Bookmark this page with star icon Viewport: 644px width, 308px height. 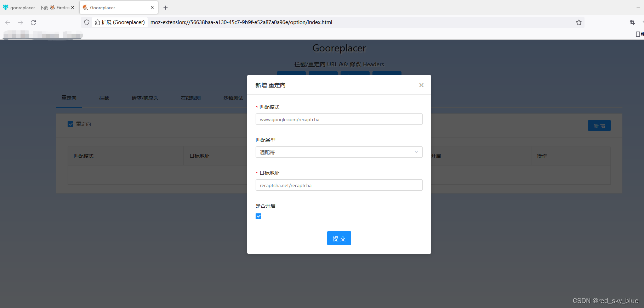[579, 22]
